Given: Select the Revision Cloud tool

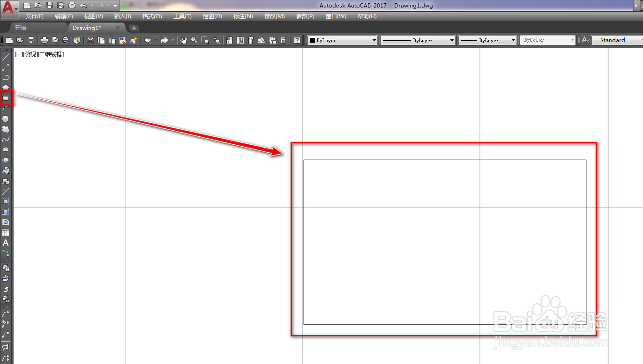Looking at the screenshot, I should coord(6,129).
